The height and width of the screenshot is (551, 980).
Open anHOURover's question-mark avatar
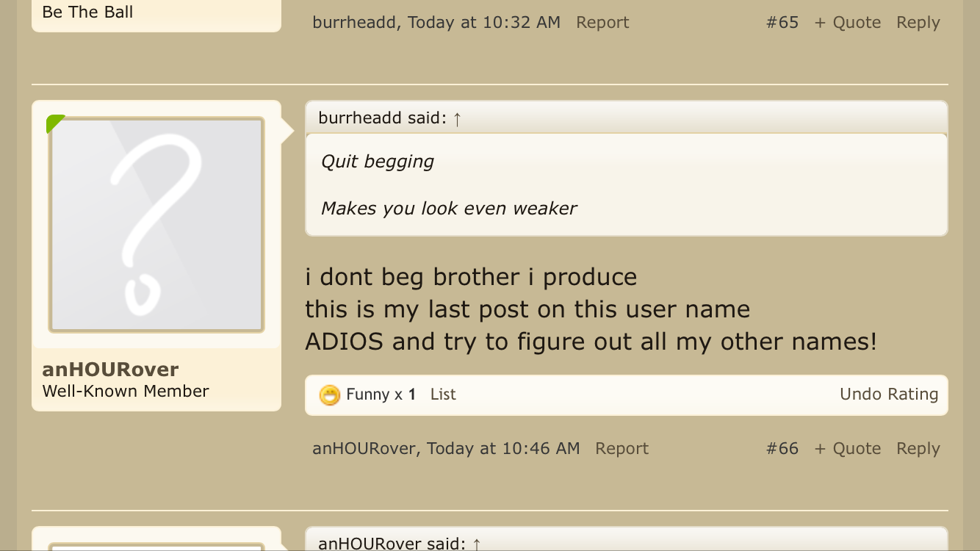[x=156, y=225]
